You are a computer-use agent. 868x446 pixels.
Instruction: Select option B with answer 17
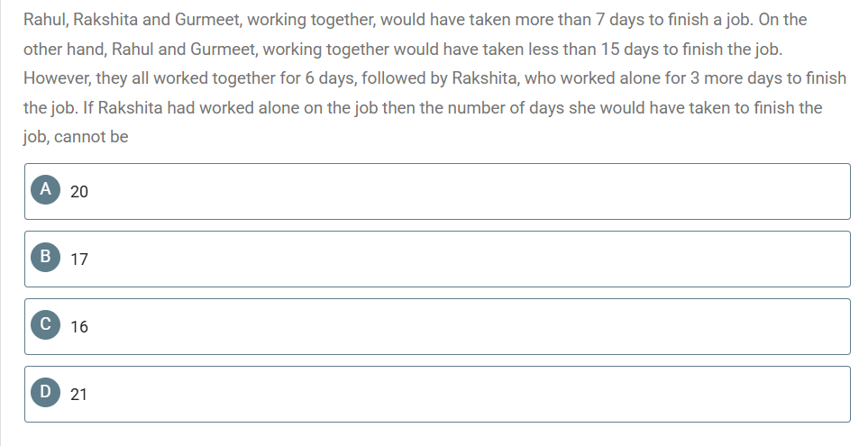coord(437,259)
